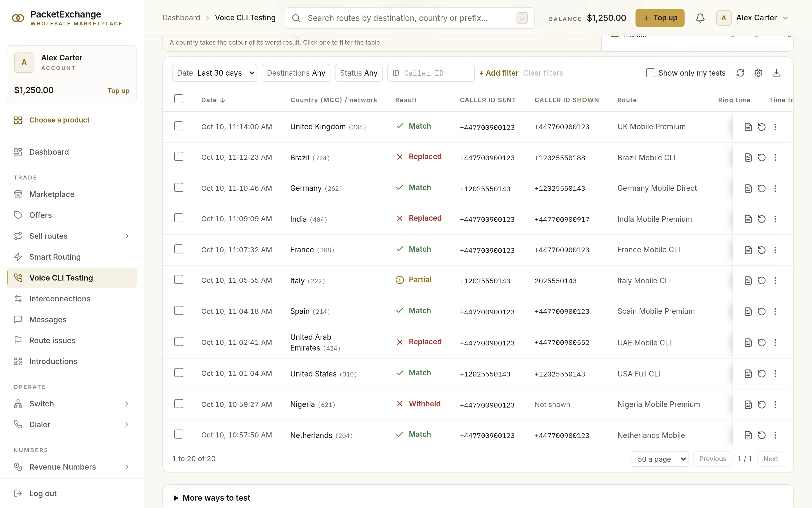Sort table by Date column header

point(213,100)
